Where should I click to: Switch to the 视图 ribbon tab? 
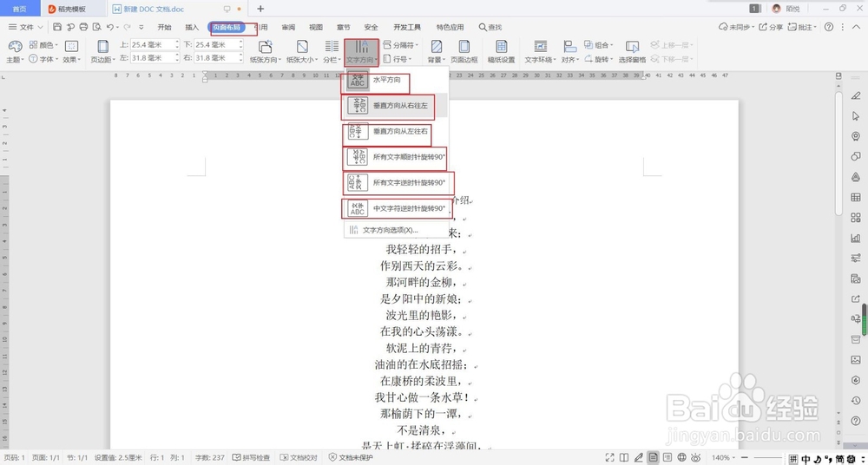click(x=316, y=27)
